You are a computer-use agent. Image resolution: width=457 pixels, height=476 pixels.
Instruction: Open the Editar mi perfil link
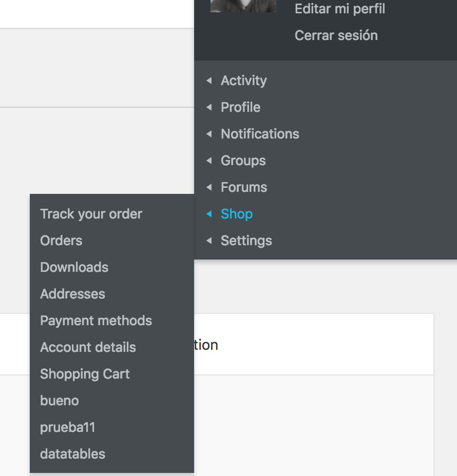click(339, 9)
